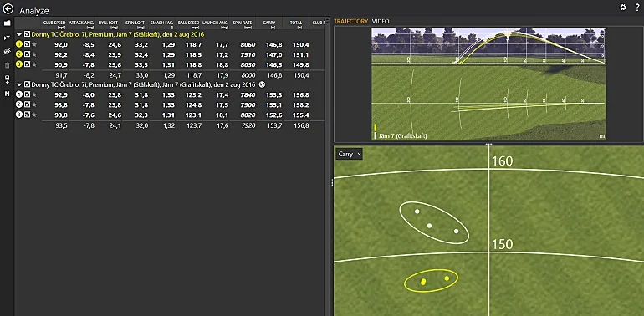Open the help question mark icon
644x316 pixels.
tap(637, 7)
